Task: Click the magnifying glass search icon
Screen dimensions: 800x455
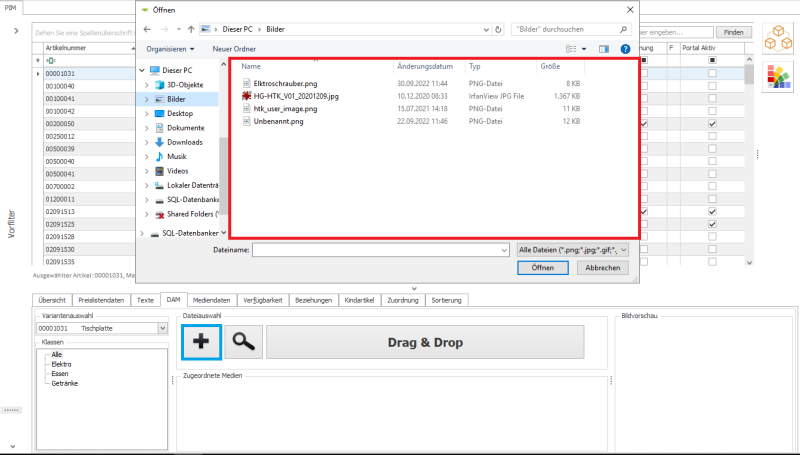Action: point(242,342)
